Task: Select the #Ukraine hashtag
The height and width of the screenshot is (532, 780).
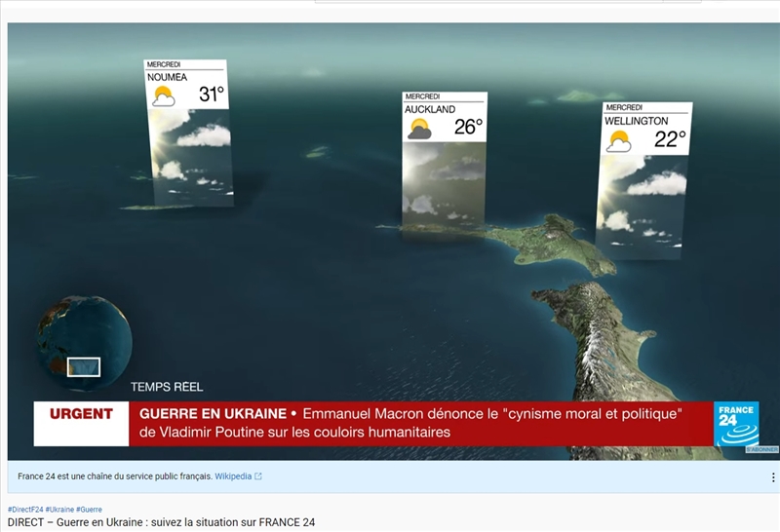Action: tap(58, 510)
